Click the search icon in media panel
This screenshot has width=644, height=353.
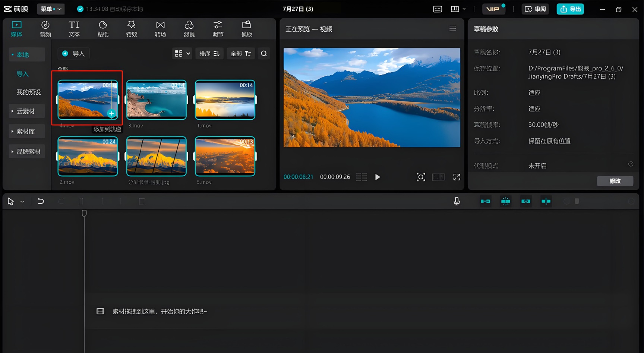click(x=264, y=54)
